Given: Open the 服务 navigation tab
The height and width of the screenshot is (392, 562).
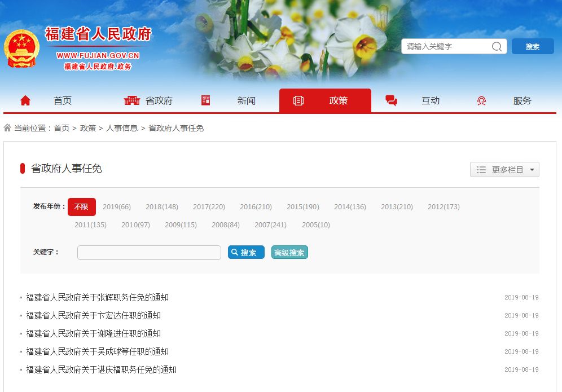Looking at the screenshot, I should [x=522, y=101].
